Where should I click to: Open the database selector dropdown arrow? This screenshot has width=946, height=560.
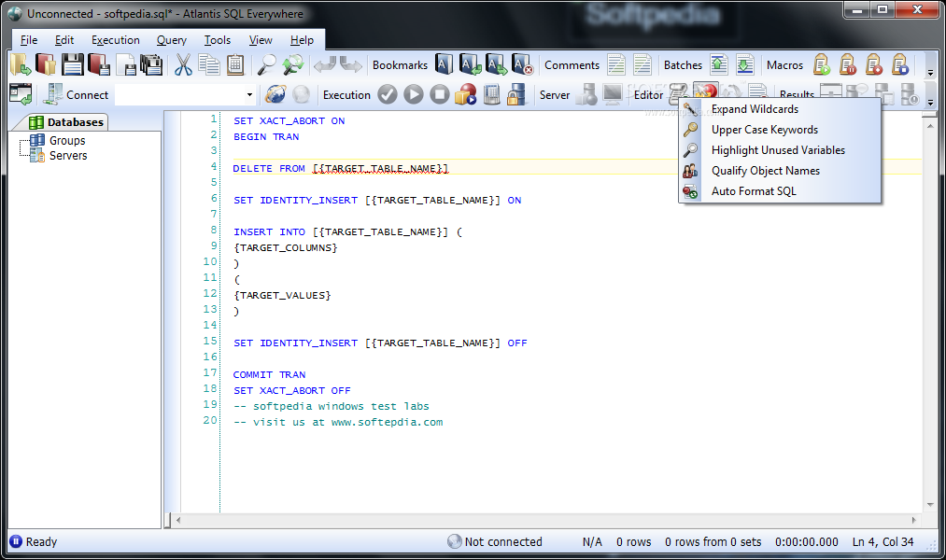249,94
